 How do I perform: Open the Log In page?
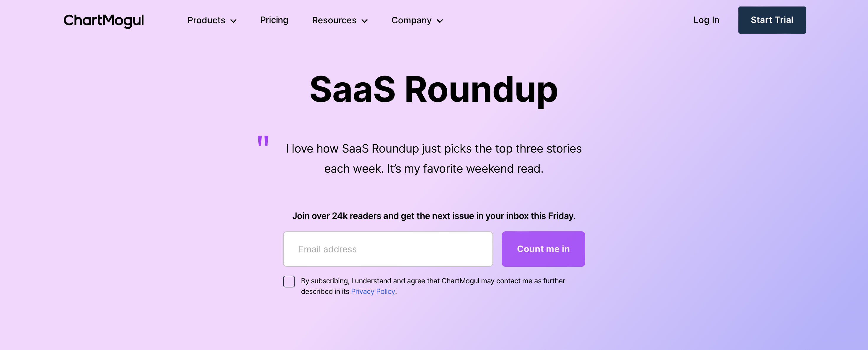pyautogui.click(x=706, y=20)
